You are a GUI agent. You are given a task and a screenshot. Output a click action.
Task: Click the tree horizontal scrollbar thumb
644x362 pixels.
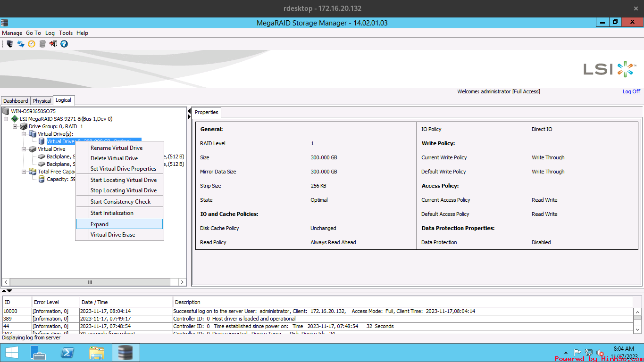click(91, 282)
